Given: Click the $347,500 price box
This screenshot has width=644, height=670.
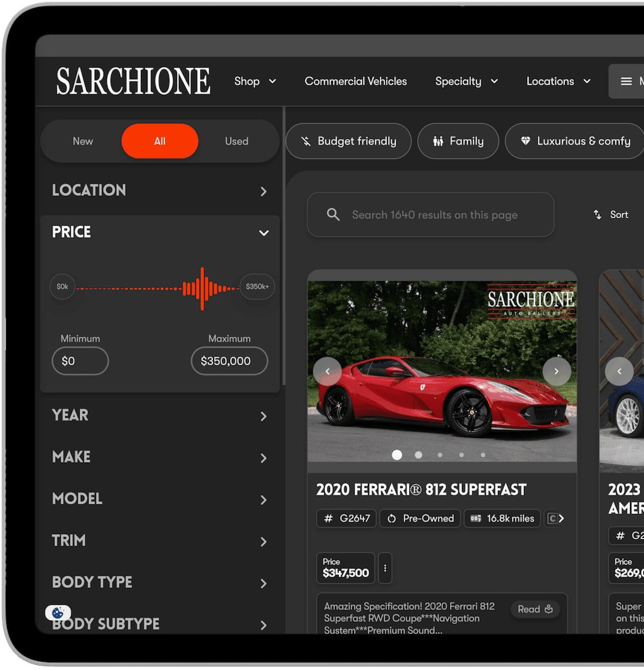Looking at the screenshot, I should (345, 568).
